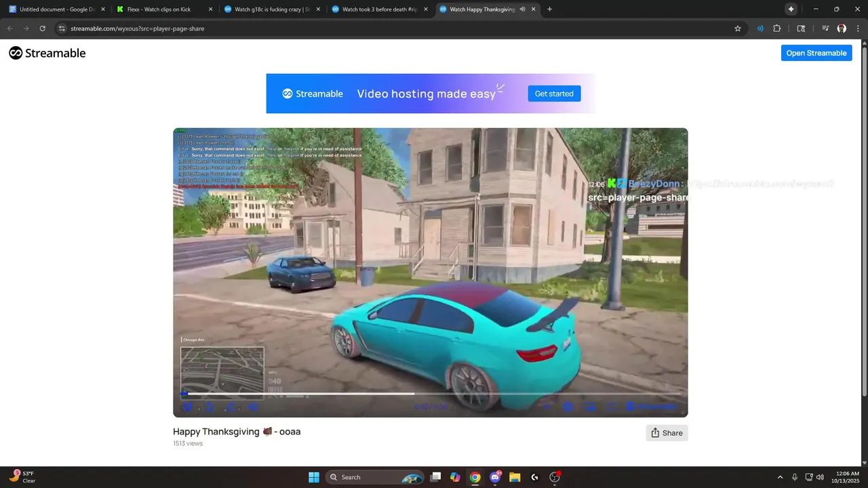
Task: Close the 'Watch g18c' tab
Action: [x=318, y=9]
